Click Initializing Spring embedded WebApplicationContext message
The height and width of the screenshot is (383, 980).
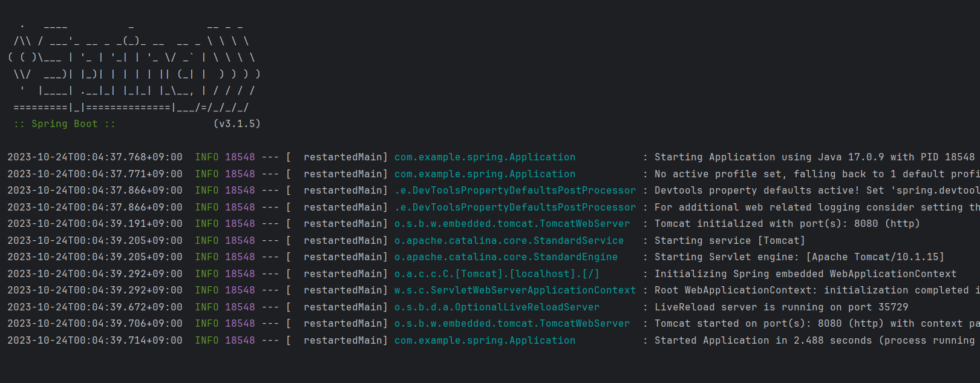(x=805, y=274)
